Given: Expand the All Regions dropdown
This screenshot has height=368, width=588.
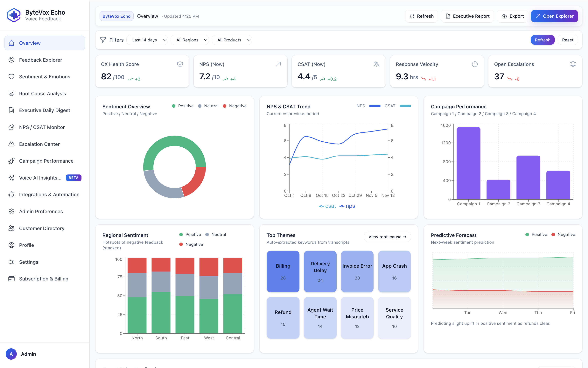Looking at the screenshot, I should point(190,40).
